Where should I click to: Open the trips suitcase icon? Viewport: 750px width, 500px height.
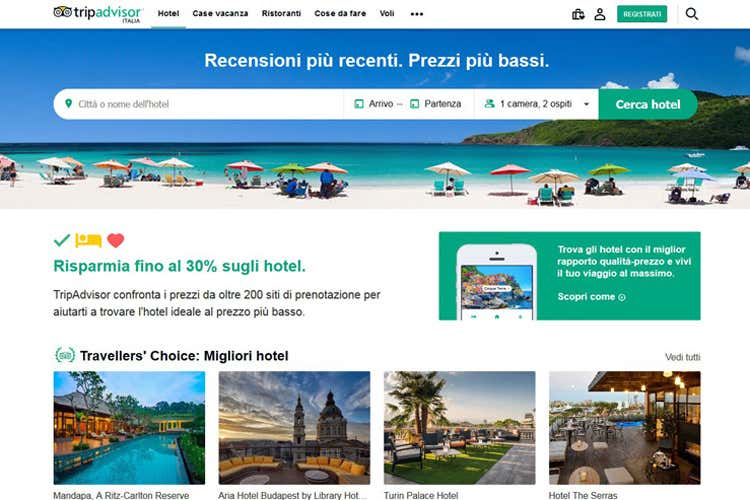tap(578, 14)
